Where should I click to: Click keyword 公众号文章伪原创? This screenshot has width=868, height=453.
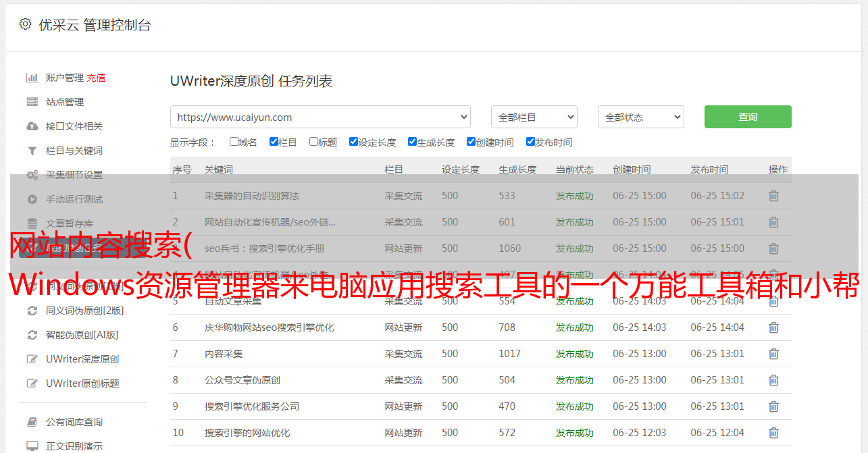pos(242,380)
